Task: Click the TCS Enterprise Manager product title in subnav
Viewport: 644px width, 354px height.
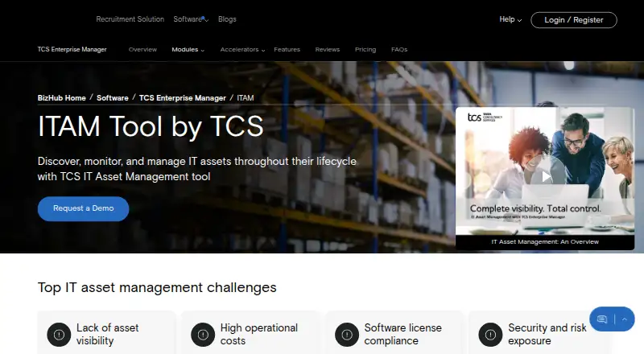Action: pos(72,49)
